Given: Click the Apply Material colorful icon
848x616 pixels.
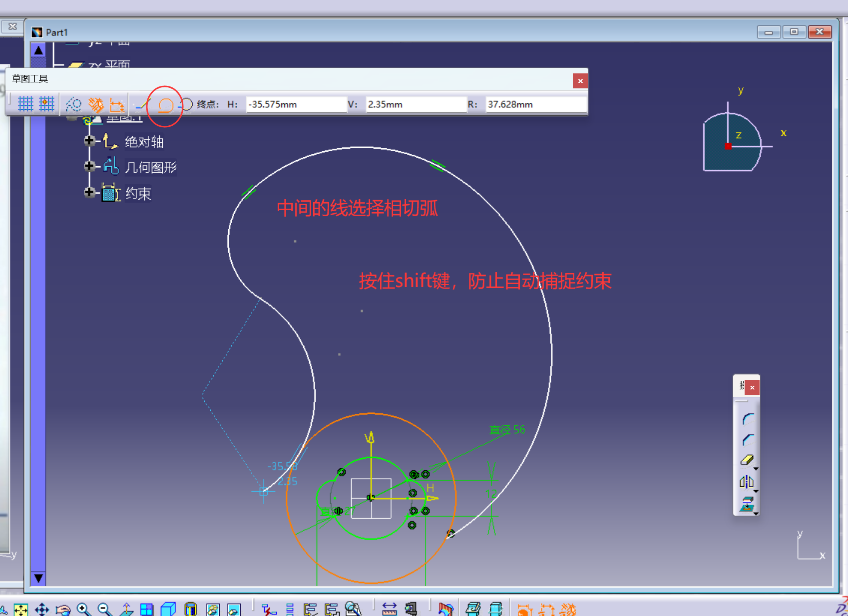Looking at the screenshot, I should [445, 610].
